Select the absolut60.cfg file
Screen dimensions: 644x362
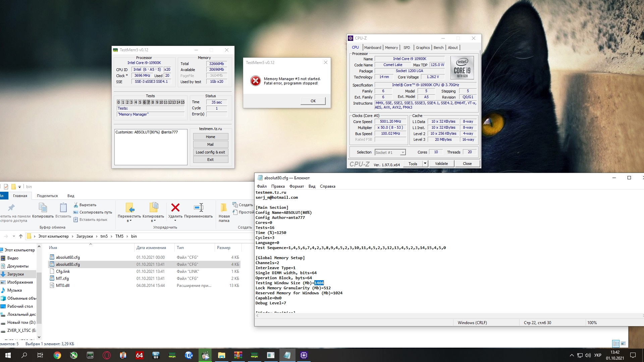click(68, 257)
